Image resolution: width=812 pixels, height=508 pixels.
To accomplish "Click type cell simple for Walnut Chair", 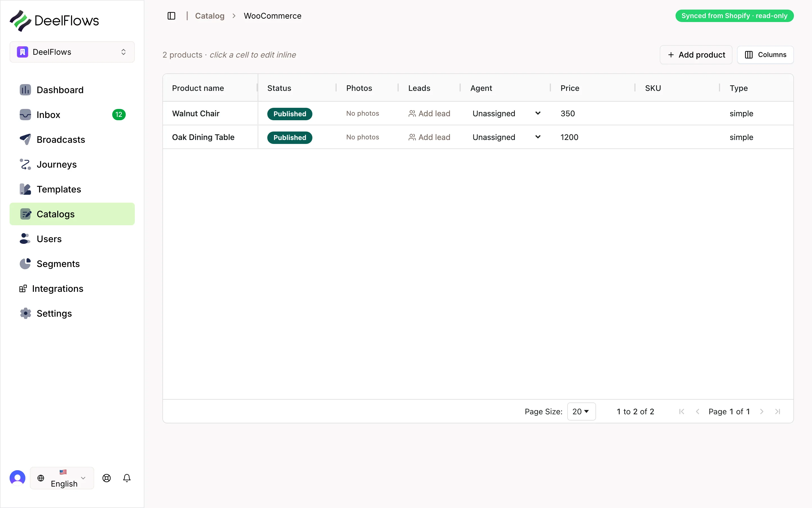I will pyautogui.click(x=757, y=113).
